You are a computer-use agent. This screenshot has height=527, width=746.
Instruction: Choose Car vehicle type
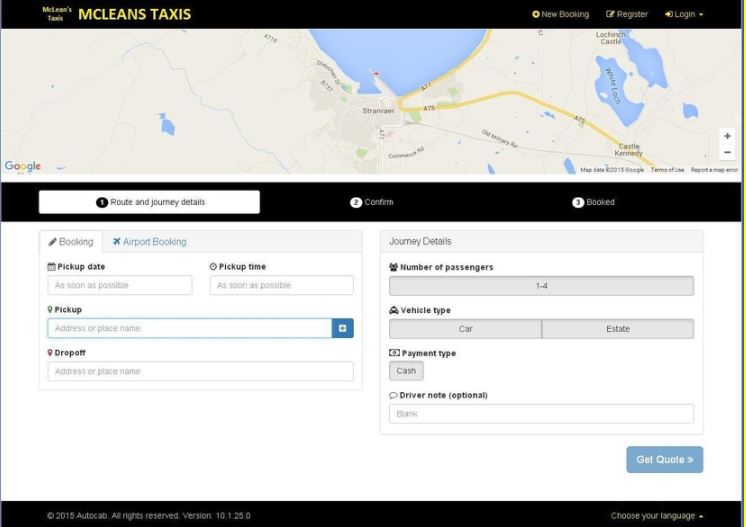[x=465, y=329]
